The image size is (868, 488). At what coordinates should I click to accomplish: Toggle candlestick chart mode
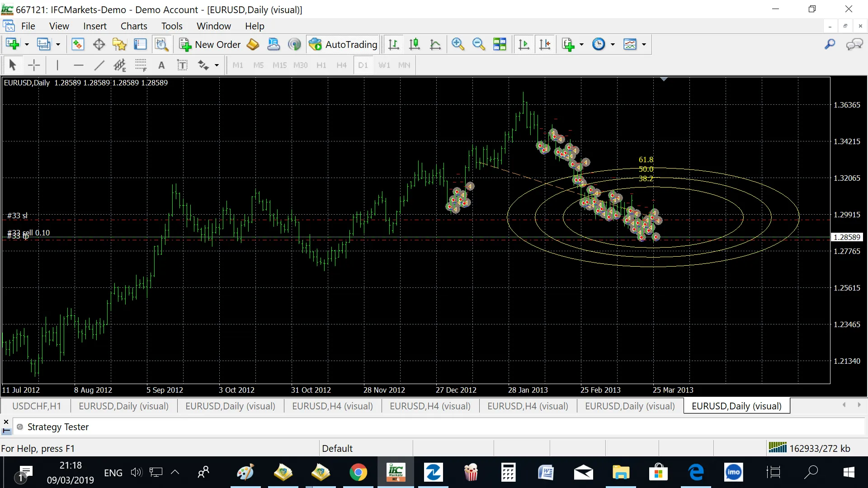coord(414,44)
